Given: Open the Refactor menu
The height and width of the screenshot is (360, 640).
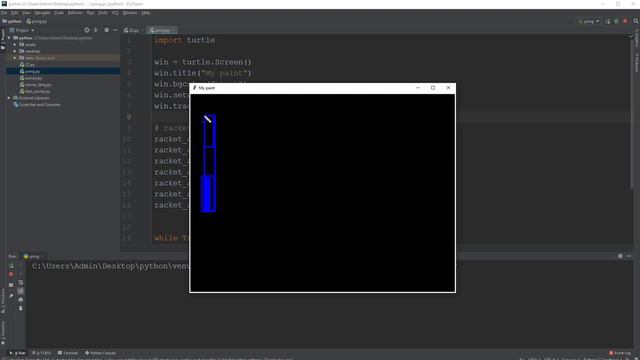Looking at the screenshot, I should [75, 13].
